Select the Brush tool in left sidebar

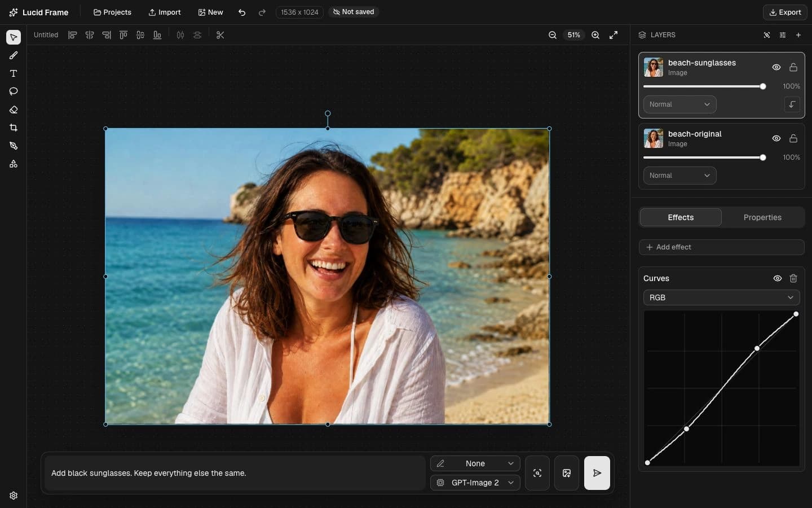(x=14, y=55)
